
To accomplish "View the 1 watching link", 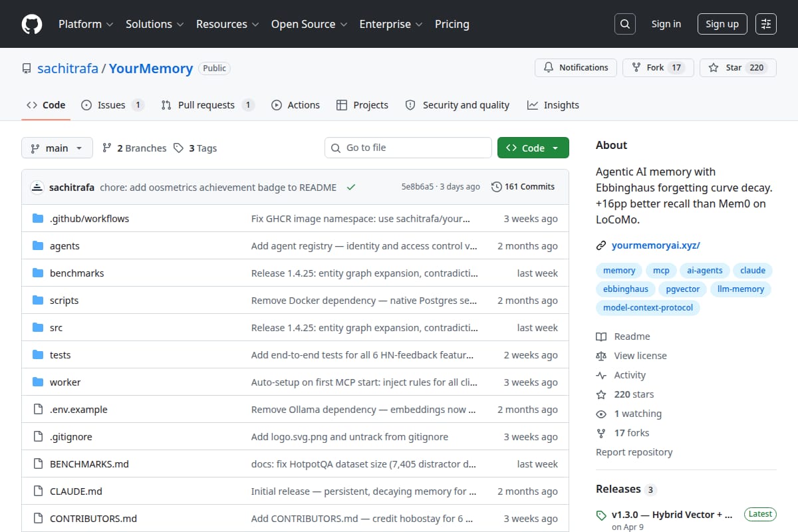I will [x=629, y=414].
